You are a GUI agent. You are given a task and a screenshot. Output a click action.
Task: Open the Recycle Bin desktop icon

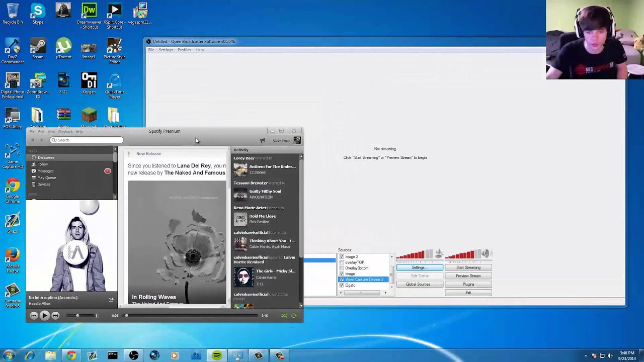13,14
